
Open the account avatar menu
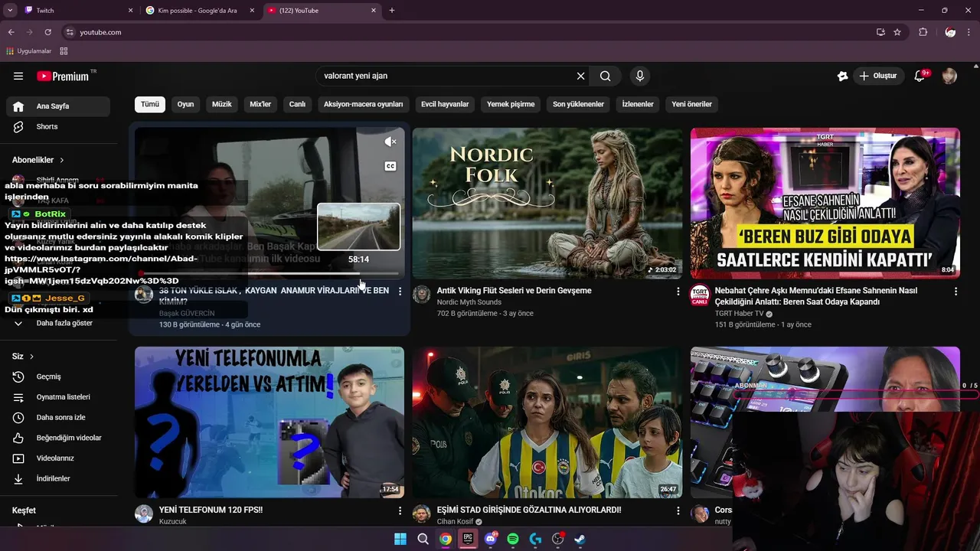click(949, 76)
